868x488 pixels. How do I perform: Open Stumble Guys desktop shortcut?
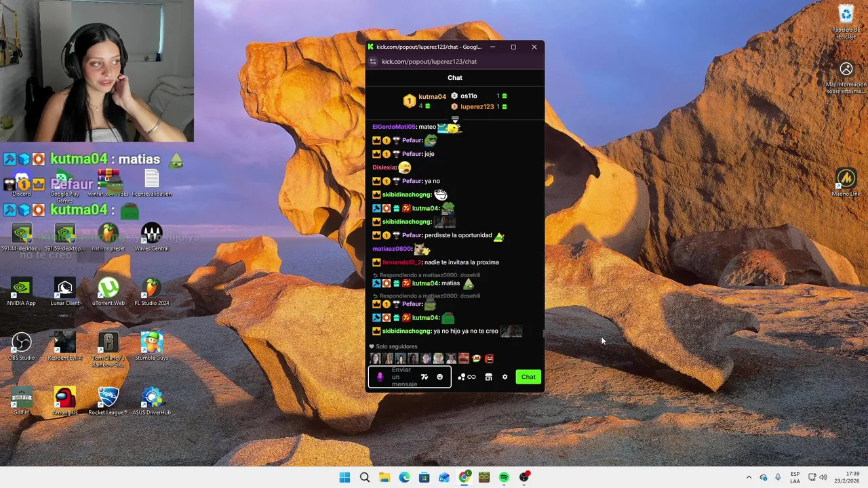click(152, 347)
